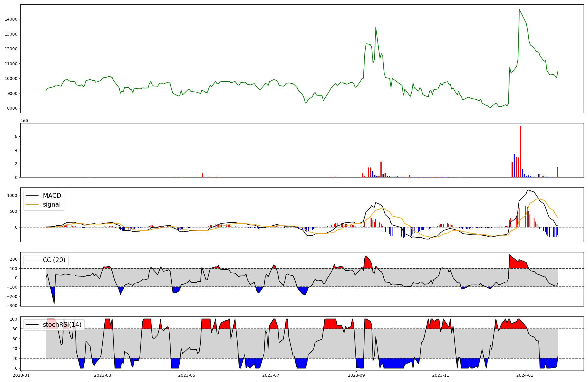The image size is (588, 382).
Task: Click the 2023-01 x-axis date label
Action: (21, 375)
